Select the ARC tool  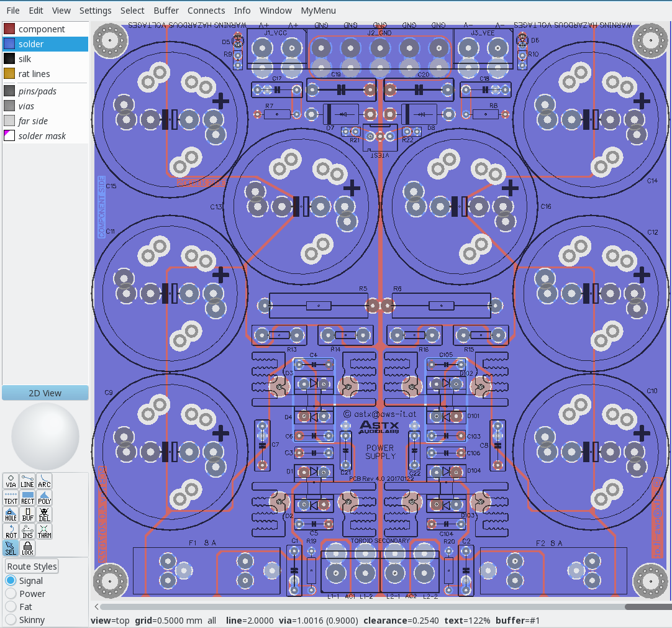point(44,481)
